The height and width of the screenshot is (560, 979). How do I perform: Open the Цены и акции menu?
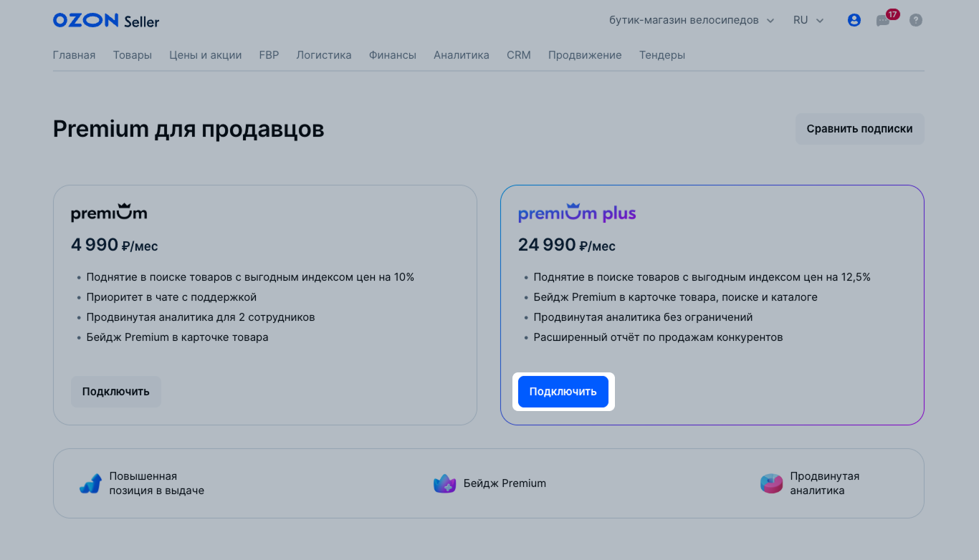[205, 55]
